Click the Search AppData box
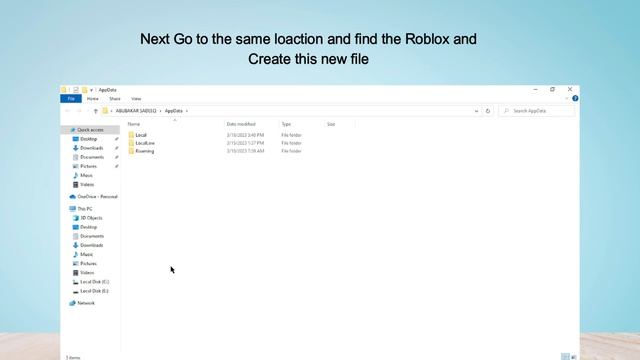 (x=537, y=111)
